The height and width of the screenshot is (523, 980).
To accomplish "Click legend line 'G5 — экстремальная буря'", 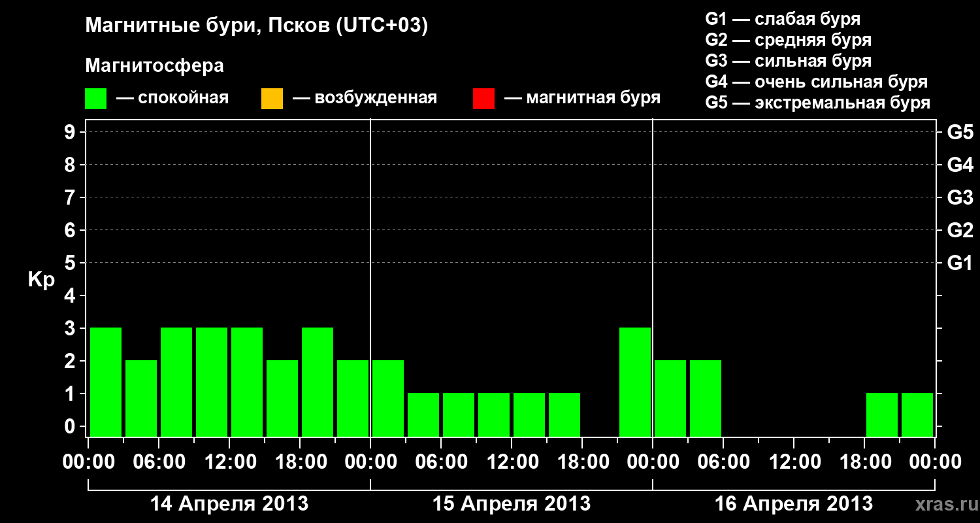I will [818, 103].
